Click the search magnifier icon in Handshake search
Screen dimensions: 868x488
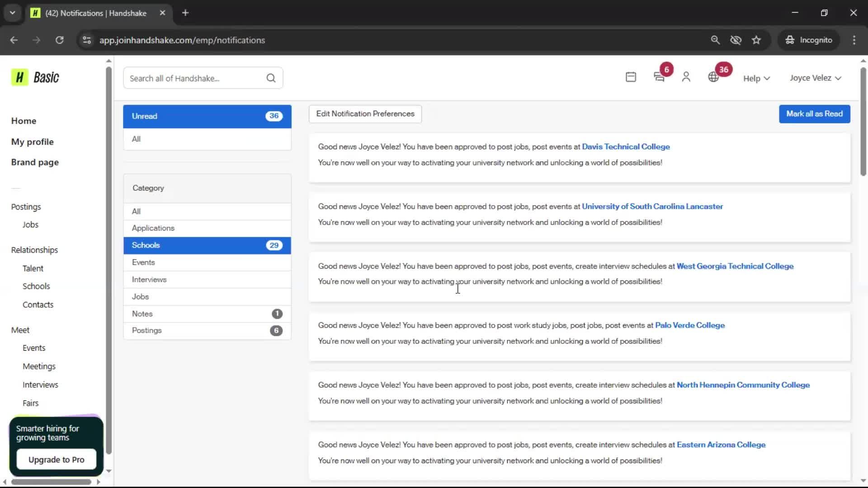(271, 78)
